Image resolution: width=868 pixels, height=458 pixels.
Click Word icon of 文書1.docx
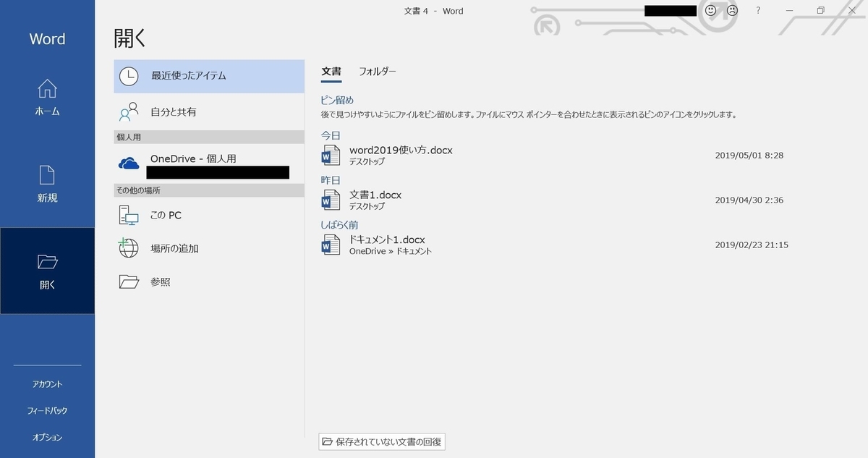[331, 200]
